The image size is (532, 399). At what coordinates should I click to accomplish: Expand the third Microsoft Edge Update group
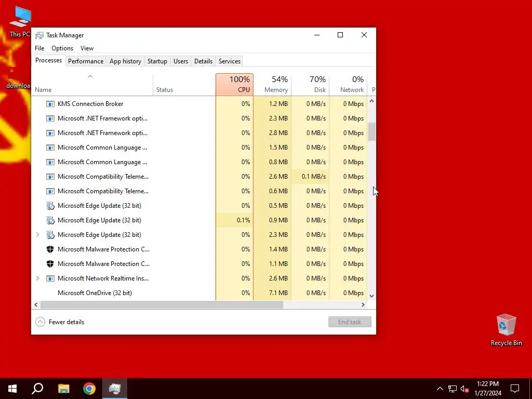pos(37,235)
